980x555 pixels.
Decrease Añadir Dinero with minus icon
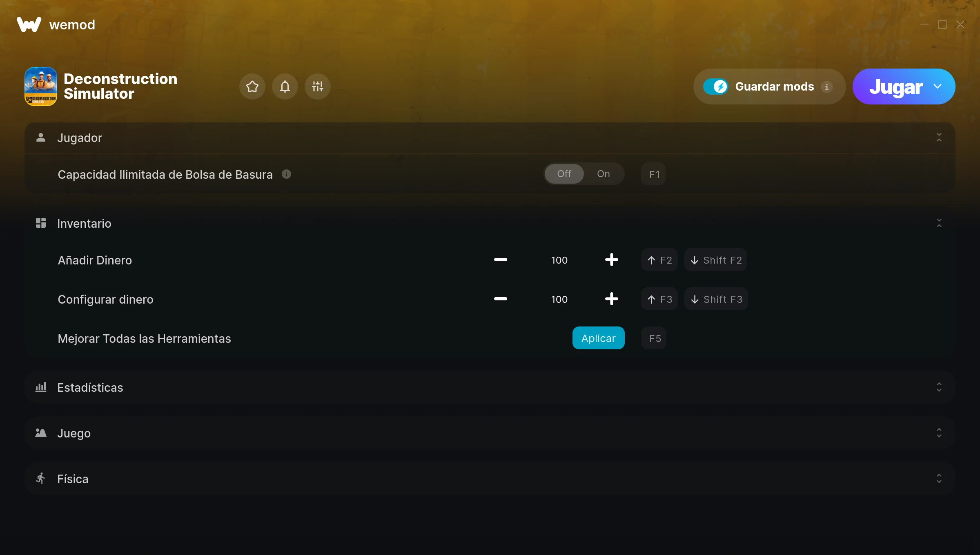tap(501, 260)
